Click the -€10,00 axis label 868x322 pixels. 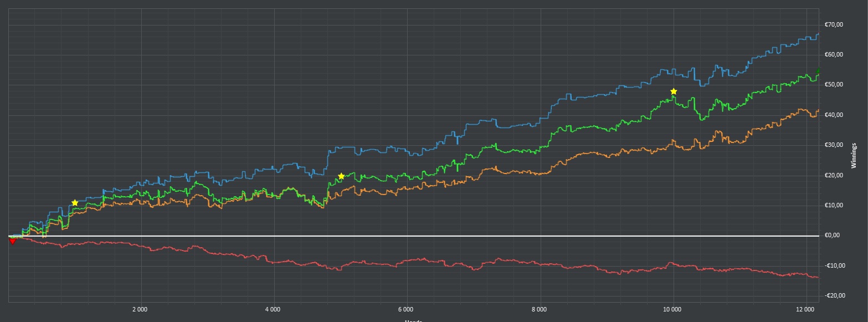click(x=834, y=265)
